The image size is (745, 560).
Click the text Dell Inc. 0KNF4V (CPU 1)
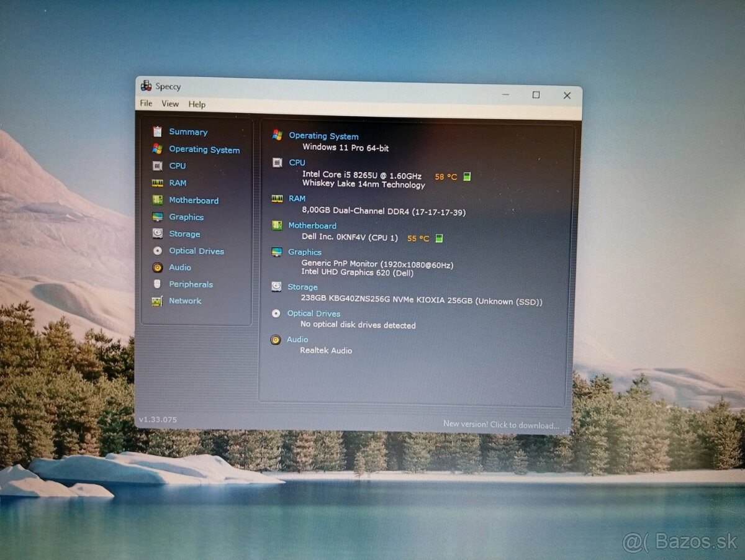(350, 238)
